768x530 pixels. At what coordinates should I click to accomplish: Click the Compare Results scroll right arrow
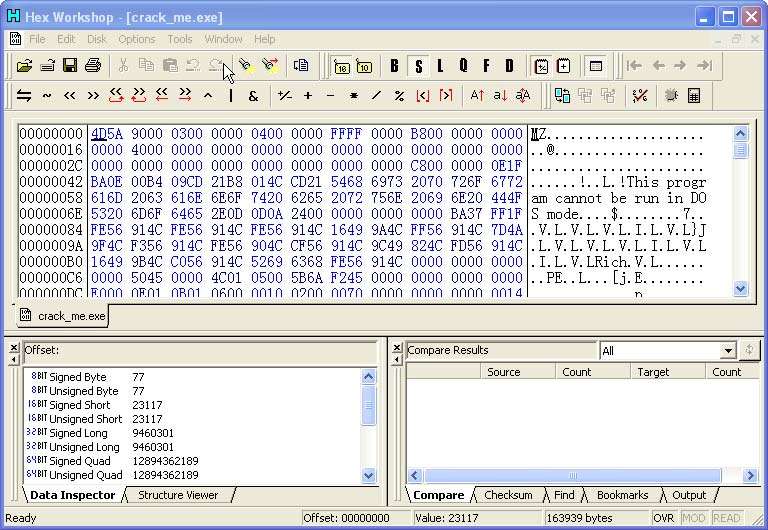[750, 475]
